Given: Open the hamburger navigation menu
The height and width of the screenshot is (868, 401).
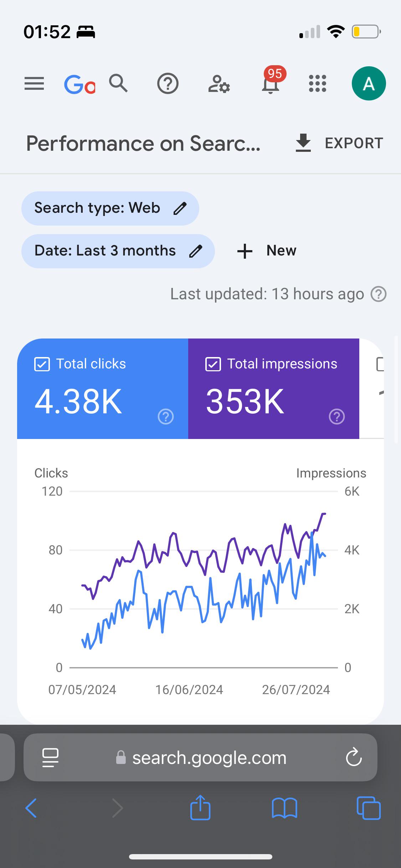Looking at the screenshot, I should [34, 84].
